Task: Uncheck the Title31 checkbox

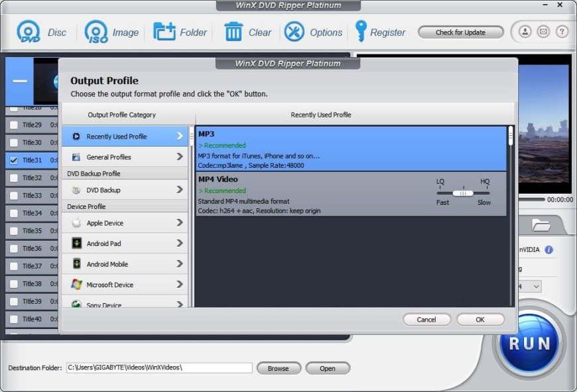Action: click(x=14, y=160)
